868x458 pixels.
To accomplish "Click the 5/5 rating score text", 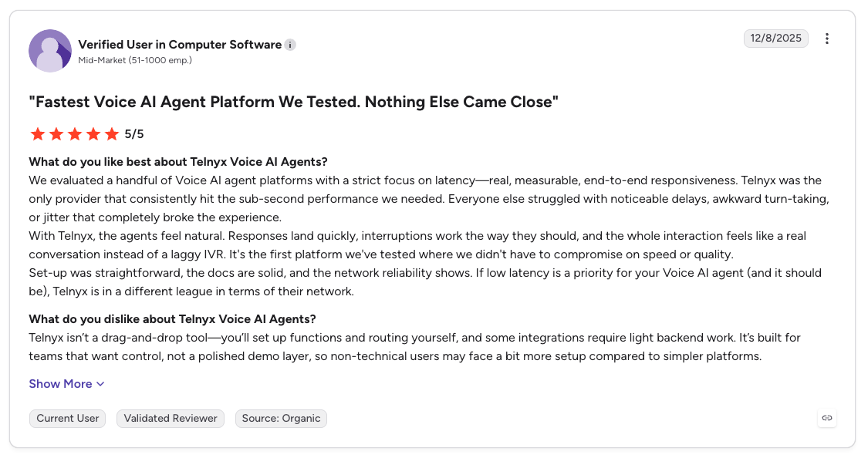I will (134, 134).
